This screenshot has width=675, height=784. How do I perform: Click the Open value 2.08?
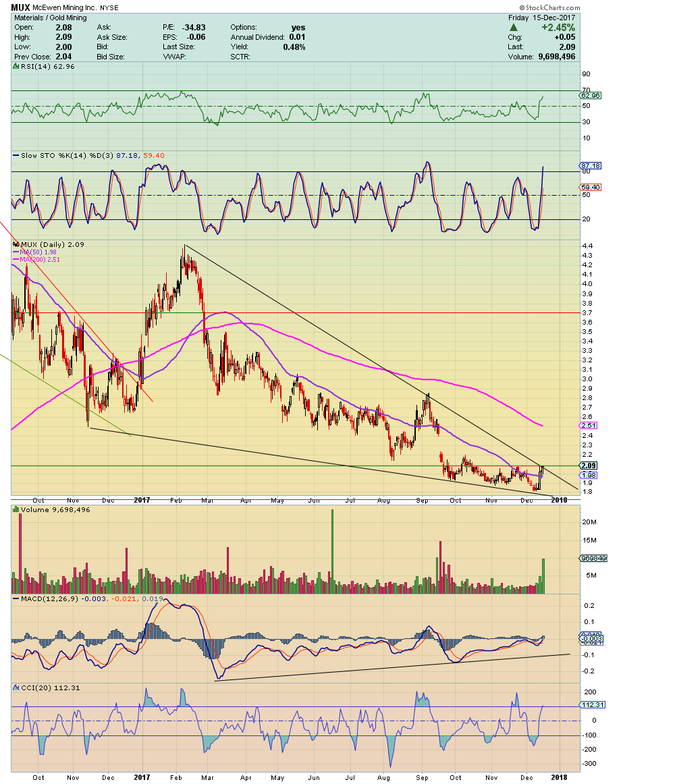pyautogui.click(x=63, y=28)
